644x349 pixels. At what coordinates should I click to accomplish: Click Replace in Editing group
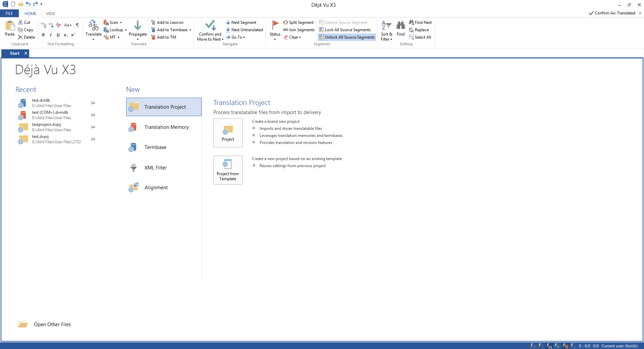tap(419, 30)
